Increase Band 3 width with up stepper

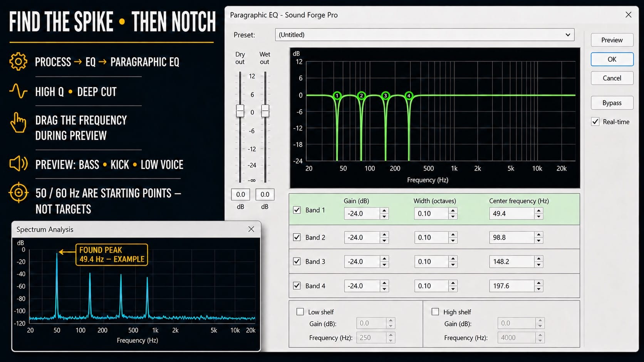[x=453, y=259]
